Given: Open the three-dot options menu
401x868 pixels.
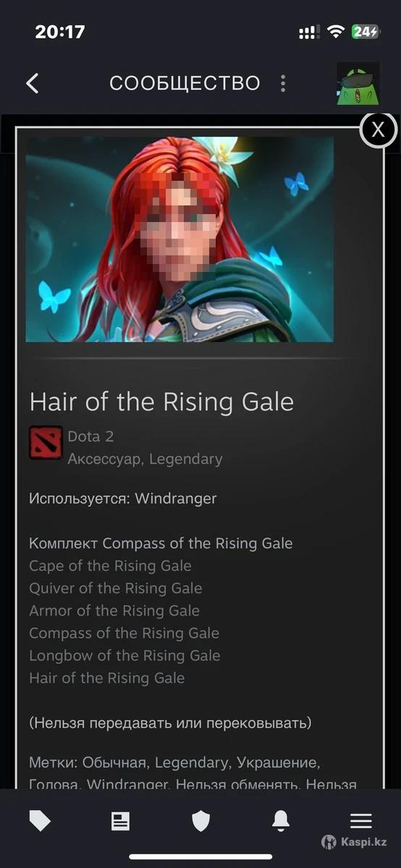Looking at the screenshot, I should point(283,83).
